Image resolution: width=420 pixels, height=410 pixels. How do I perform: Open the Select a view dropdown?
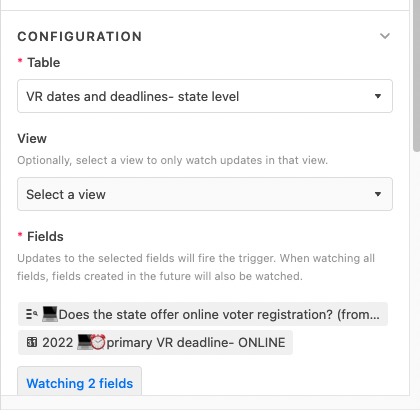205,194
